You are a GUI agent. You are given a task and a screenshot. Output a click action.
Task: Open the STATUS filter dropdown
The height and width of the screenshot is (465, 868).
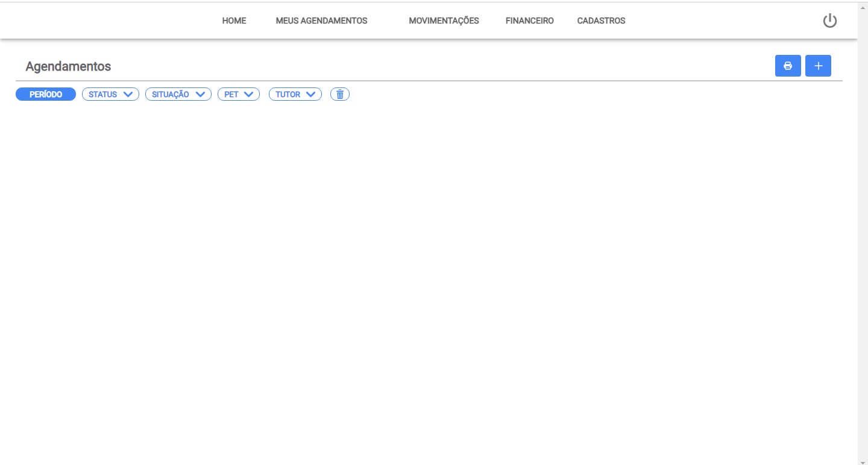click(x=103, y=94)
